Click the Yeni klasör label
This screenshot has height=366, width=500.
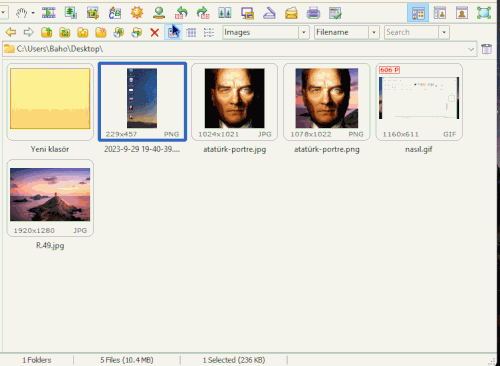[x=50, y=149]
